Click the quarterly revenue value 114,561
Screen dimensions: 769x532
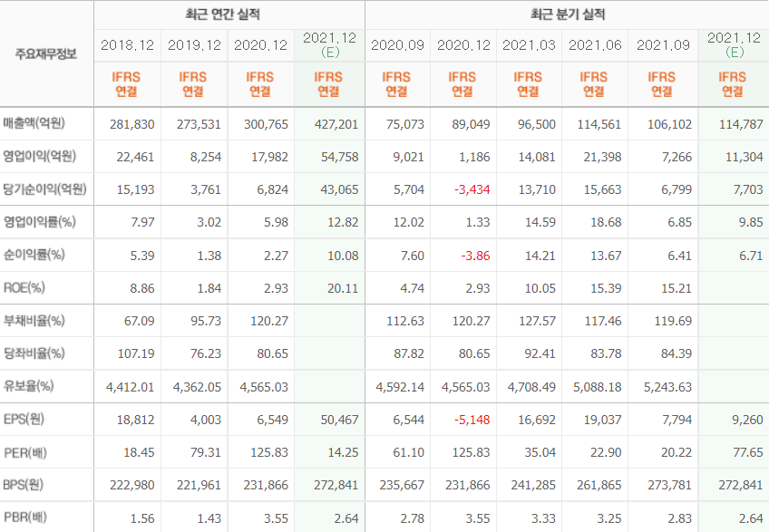[599, 124]
